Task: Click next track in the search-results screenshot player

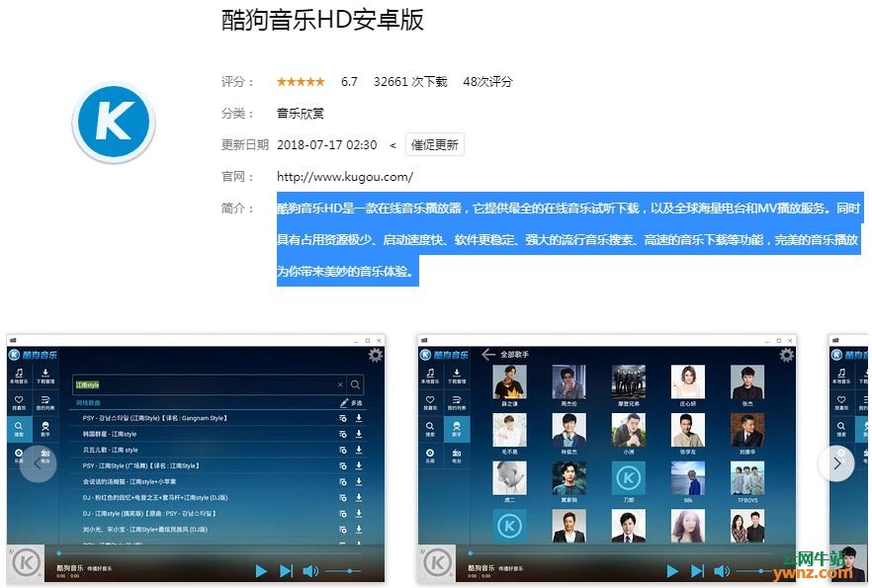Action: tap(286, 571)
